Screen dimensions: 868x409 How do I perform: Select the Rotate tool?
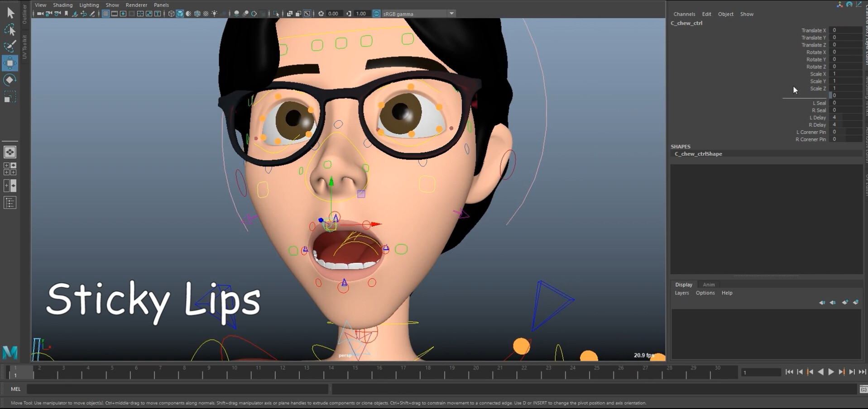10,80
